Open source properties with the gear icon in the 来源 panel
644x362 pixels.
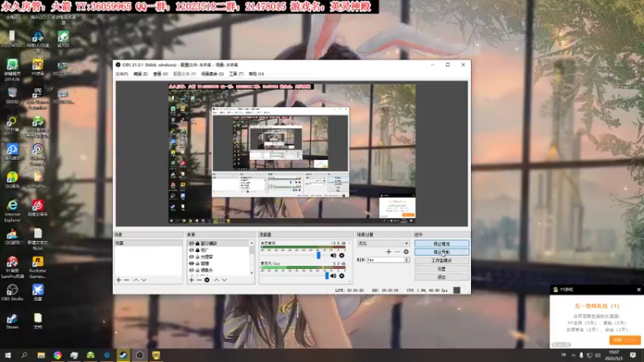(207, 280)
